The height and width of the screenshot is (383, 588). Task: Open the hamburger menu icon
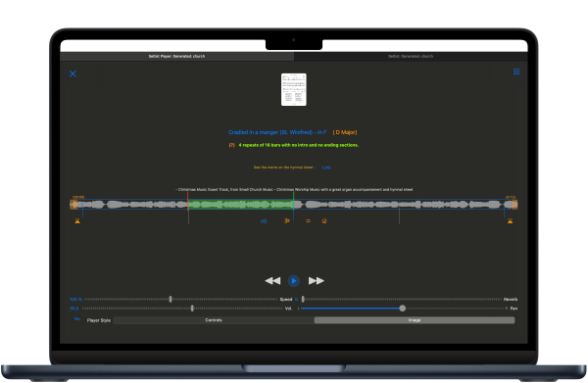coord(516,72)
